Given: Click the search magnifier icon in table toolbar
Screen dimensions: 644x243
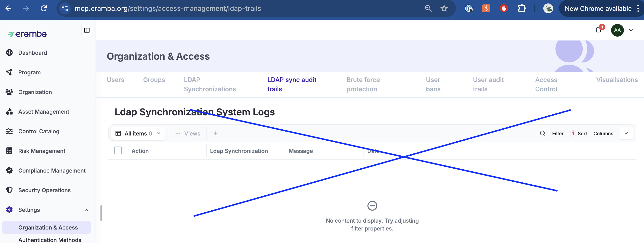Looking at the screenshot, I should point(542,133).
